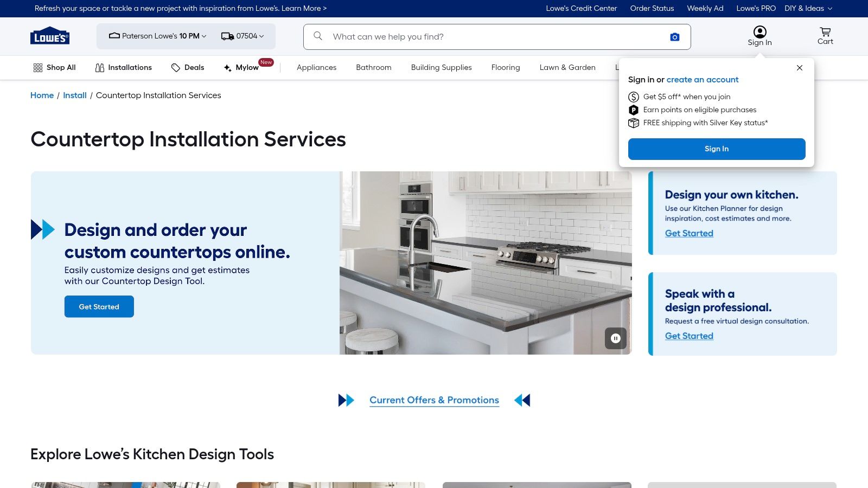Image resolution: width=868 pixels, height=488 pixels.
Task: Click the Lowe's logo
Action: click(x=49, y=36)
